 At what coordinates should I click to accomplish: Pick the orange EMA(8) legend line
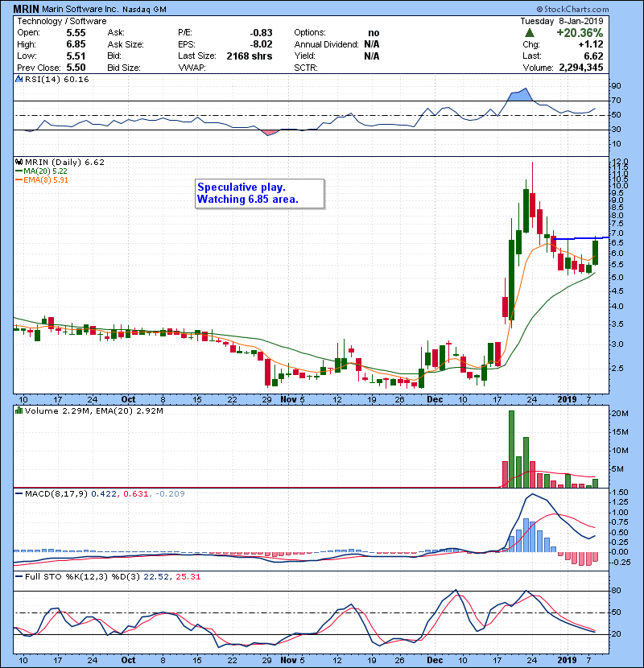click(19, 179)
